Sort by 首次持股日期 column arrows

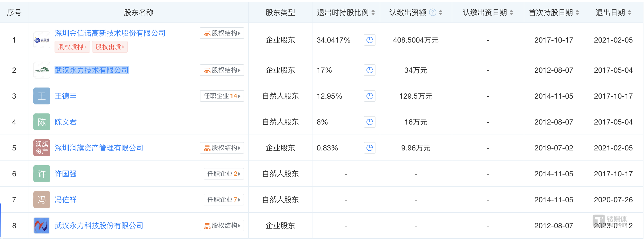(577, 12)
